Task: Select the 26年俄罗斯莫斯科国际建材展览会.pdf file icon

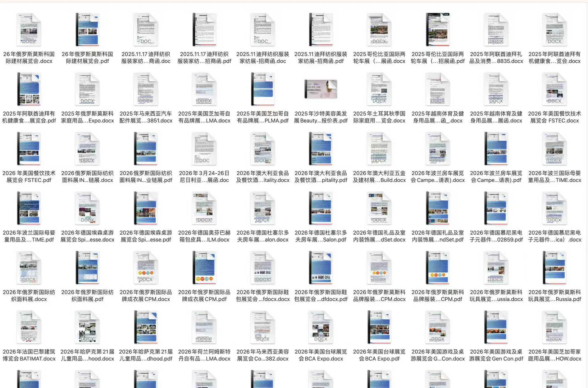Action: coord(87,29)
